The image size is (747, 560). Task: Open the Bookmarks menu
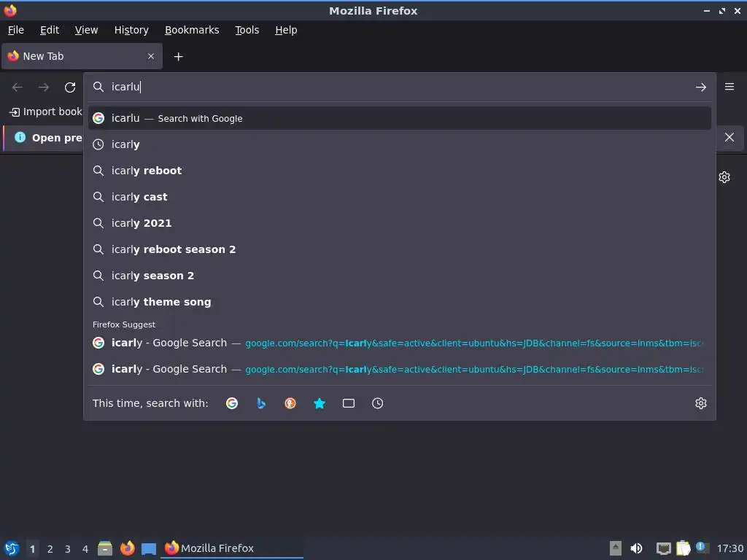click(x=192, y=30)
